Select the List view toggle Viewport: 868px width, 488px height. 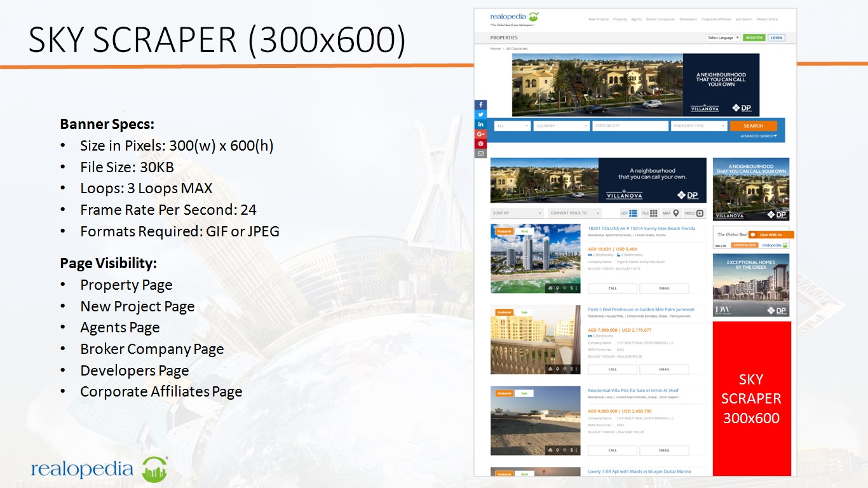click(628, 213)
